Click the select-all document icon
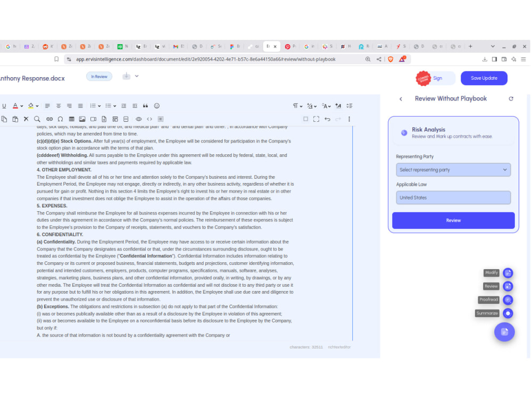Screen dimensions: 532x399 coord(161,119)
